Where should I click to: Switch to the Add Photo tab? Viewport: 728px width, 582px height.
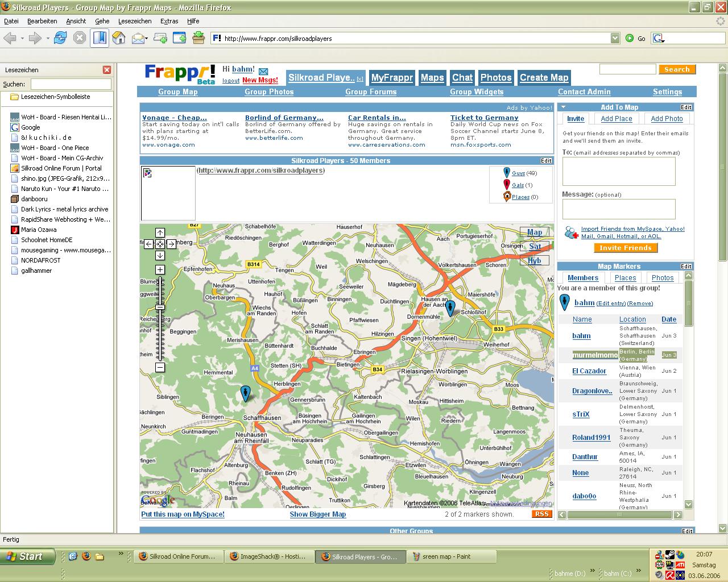pos(667,119)
